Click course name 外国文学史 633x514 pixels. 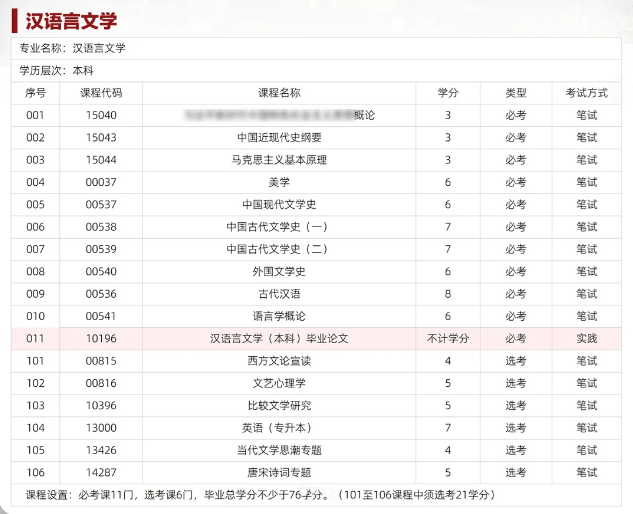279,271
